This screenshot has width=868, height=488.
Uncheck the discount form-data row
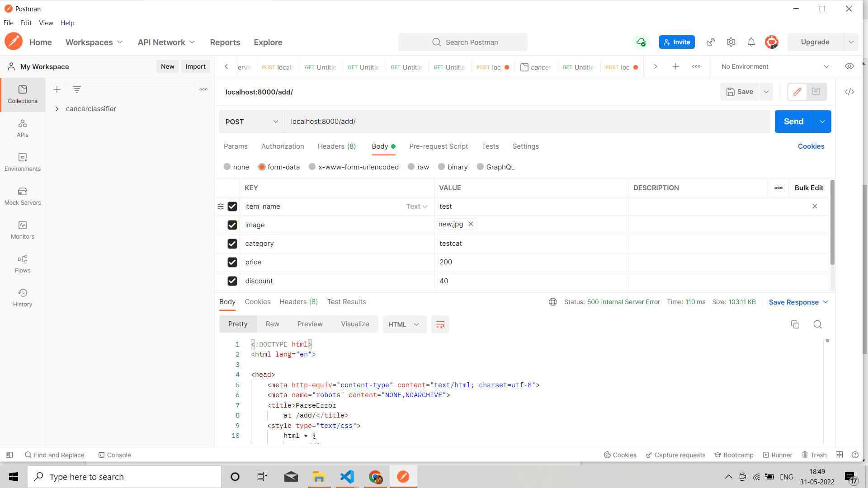click(232, 281)
